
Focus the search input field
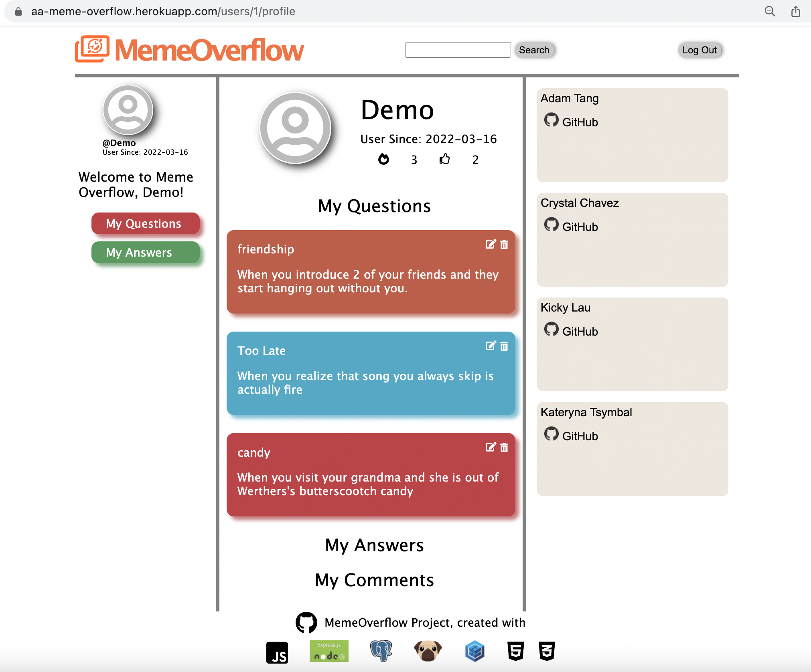[x=457, y=50]
